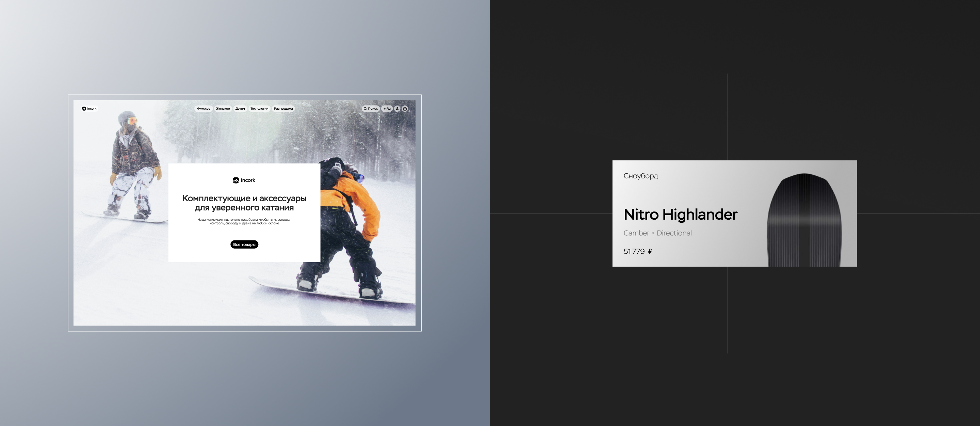Click the Camber Directional specification text
980x426 pixels.
coord(657,233)
